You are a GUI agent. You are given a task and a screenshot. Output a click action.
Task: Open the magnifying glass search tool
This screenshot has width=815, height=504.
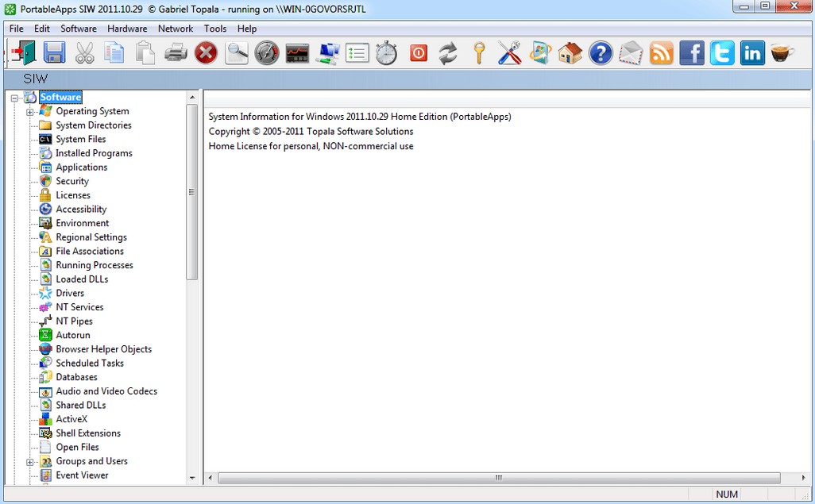[237, 53]
